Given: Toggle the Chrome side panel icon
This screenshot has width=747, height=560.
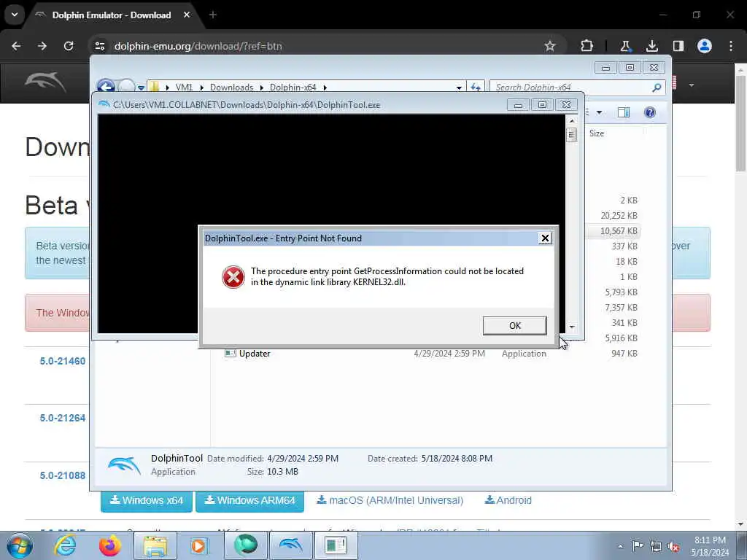Looking at the screenshot, I should tap(678, 46).
